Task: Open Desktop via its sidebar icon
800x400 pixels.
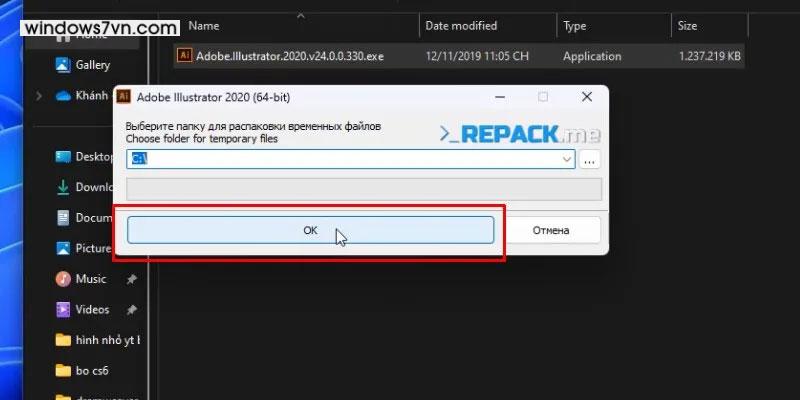Action: coord(62,156)
